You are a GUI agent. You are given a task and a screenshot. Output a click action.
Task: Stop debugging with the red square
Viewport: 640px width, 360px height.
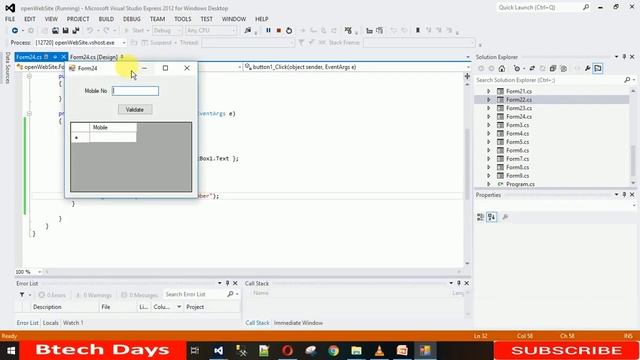[279, 30]
